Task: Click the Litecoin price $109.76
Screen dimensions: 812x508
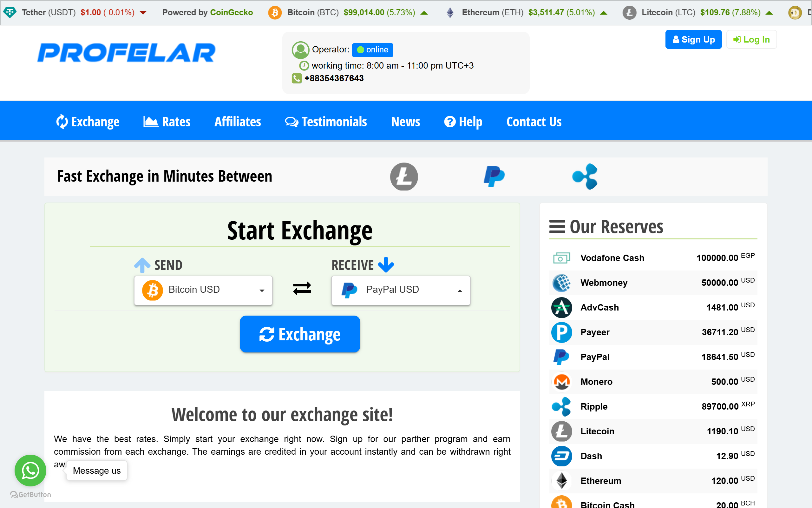Action: point(715,12)
